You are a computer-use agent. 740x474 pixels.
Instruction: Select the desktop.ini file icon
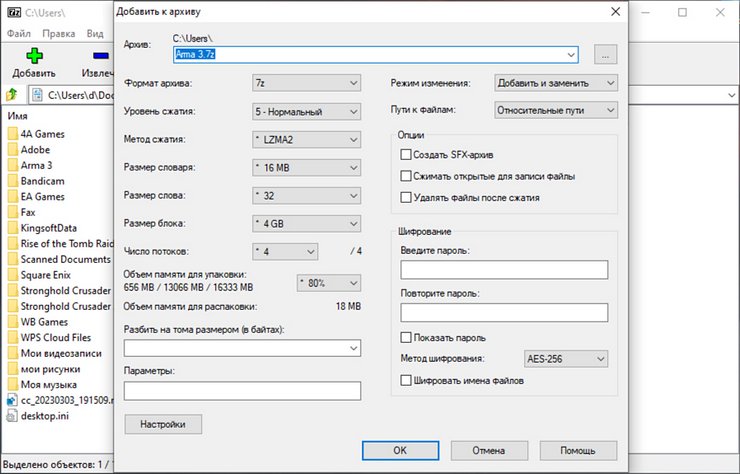pos(12,417)
